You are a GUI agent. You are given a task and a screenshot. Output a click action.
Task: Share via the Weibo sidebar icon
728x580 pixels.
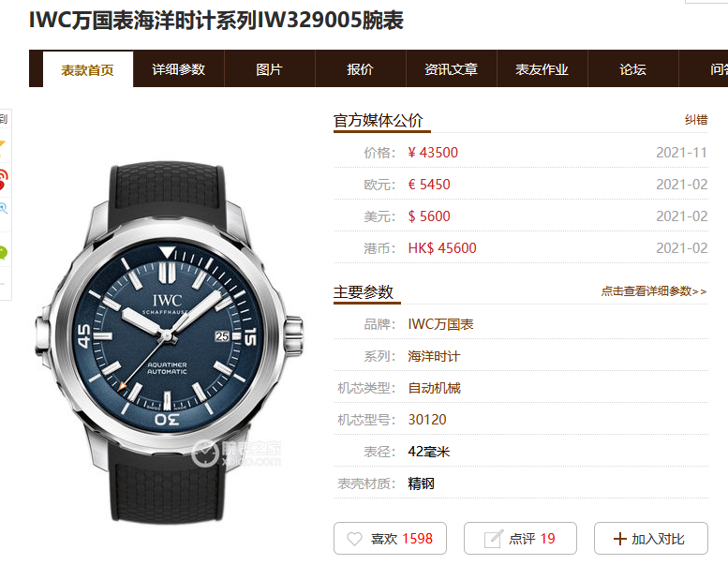(x=3, y=179)
